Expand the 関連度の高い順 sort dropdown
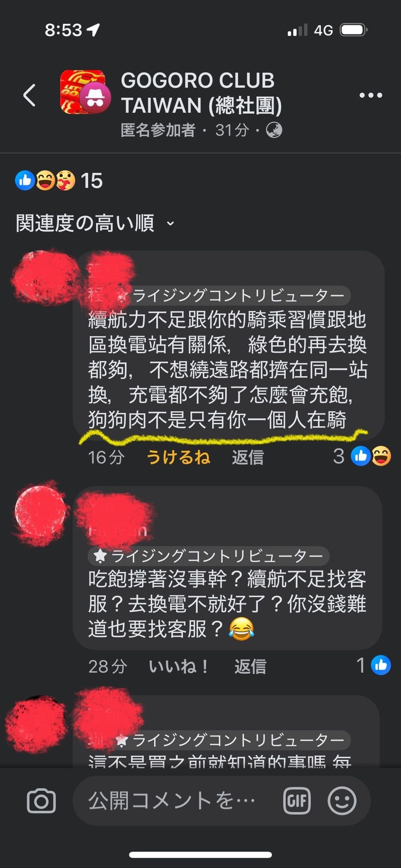 click(96, 223)
